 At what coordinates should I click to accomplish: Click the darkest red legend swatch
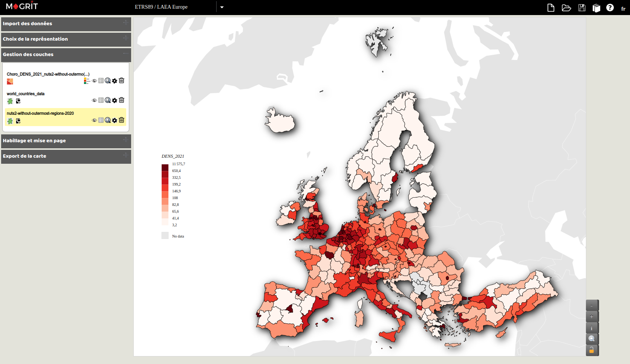tap(165, 168)
